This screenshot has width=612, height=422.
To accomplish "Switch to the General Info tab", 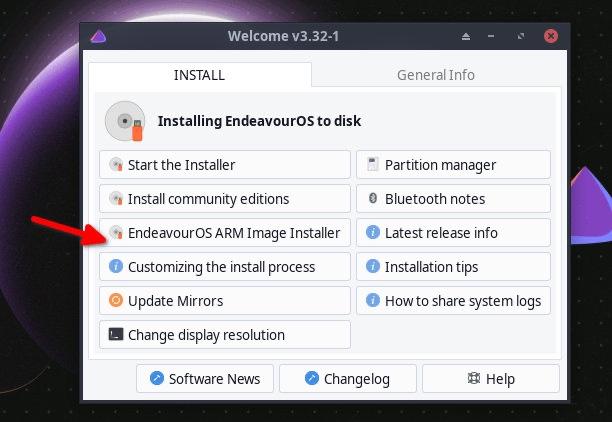I will [x=435, y=75].
